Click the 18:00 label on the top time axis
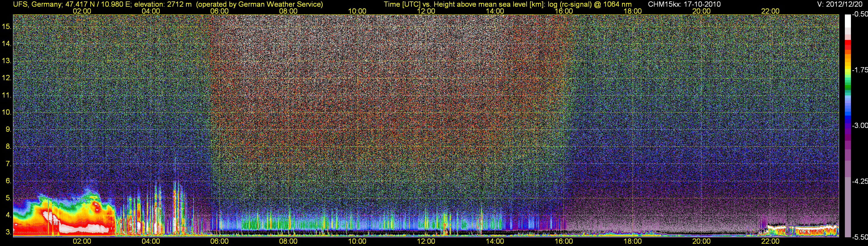The width and height of the screenshot is (868, 246). point(632,11)
